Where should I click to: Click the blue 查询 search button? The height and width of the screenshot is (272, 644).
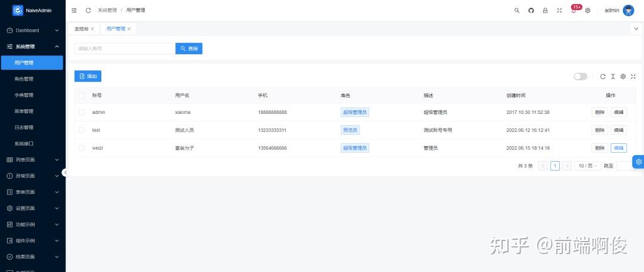pyautogui.click(x=189, y=48)
